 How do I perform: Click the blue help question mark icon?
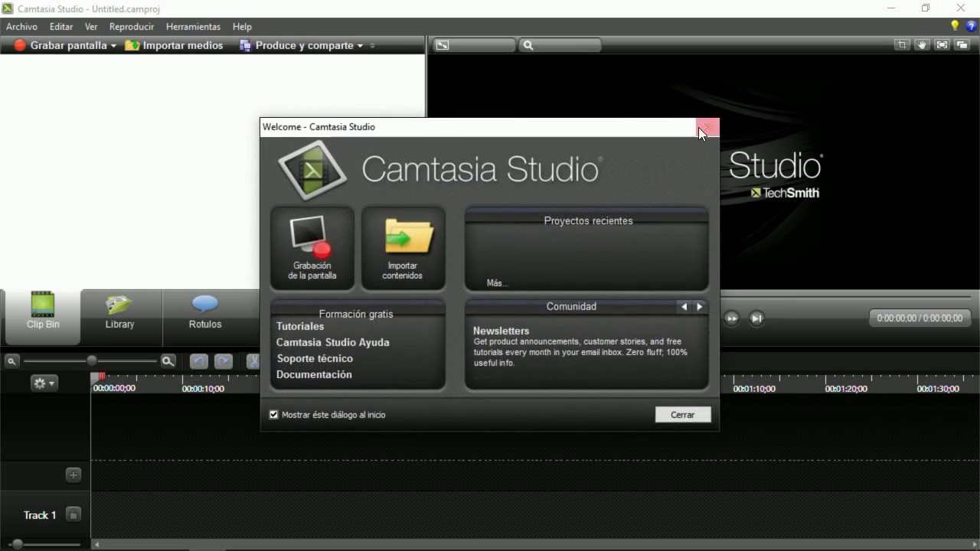coord(971,26)
